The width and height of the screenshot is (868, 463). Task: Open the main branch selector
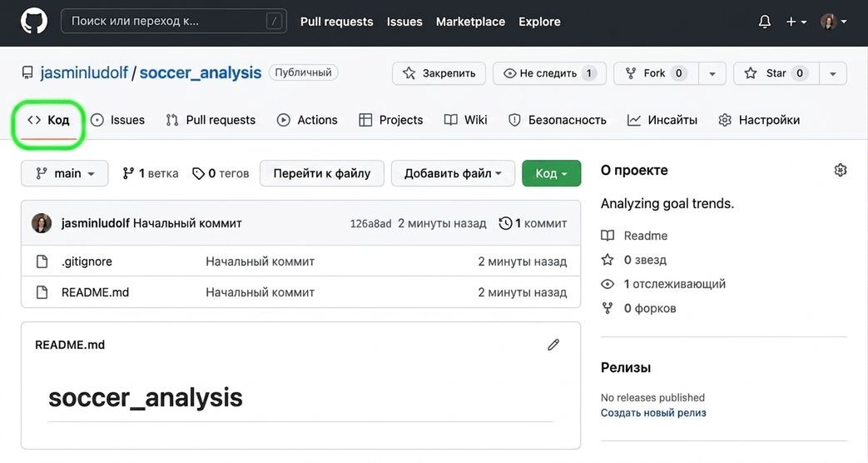65,173
